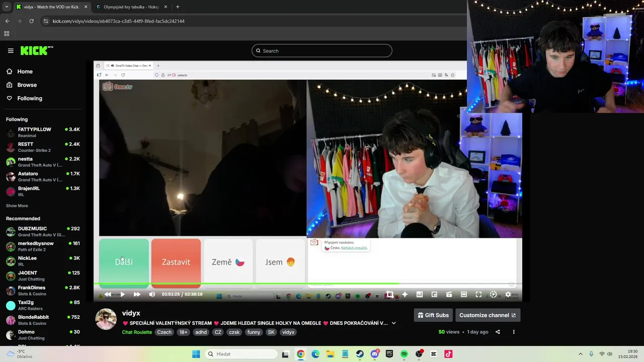Seek on the green video progress bar

coord(307,285)
